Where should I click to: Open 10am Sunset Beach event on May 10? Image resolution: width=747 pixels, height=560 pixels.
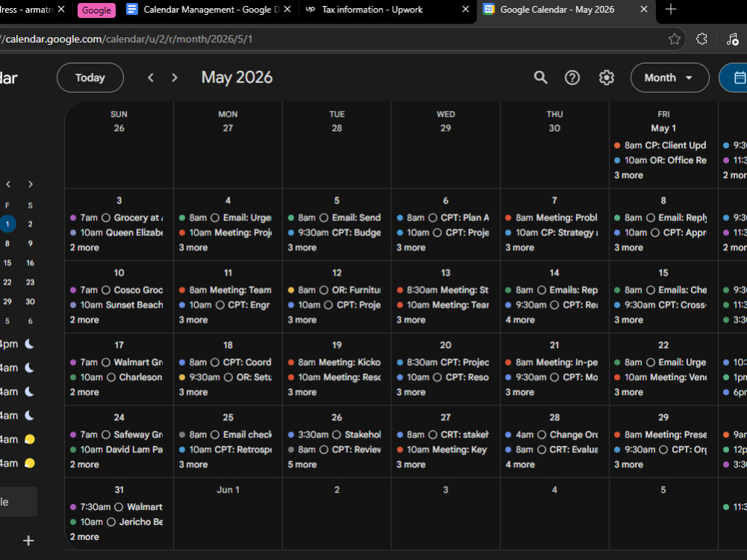117,305
